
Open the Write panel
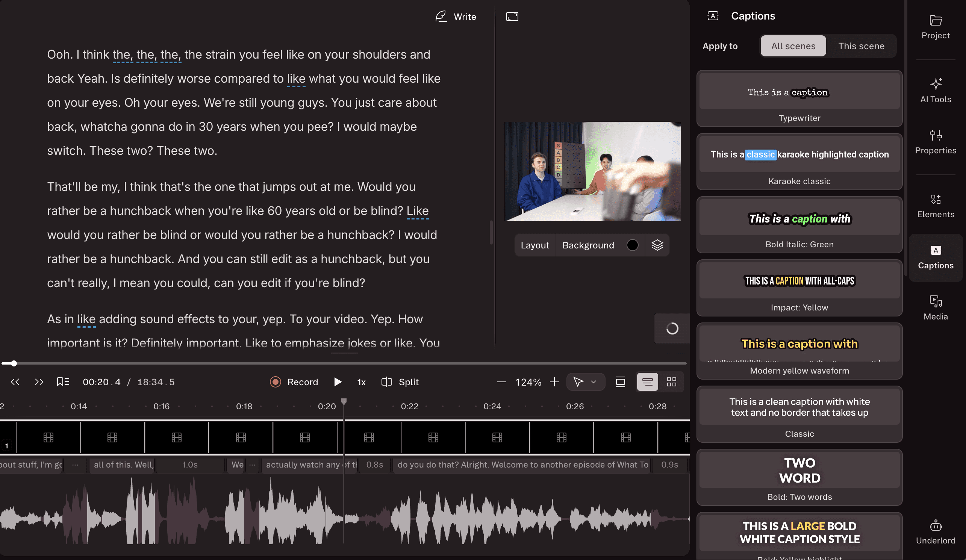coord(456,17)
